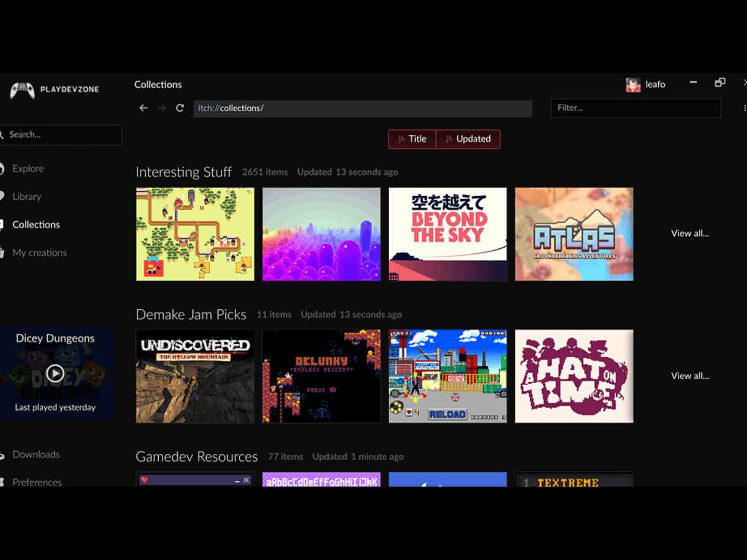This screenshot has width=747, height=560.
Task: Open the yellow map game thumbnail
Action: point(195,234)
